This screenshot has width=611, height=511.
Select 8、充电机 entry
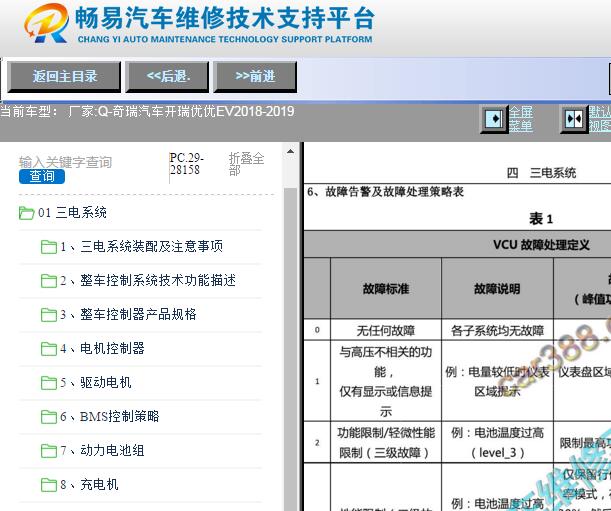tap(89, 484)
